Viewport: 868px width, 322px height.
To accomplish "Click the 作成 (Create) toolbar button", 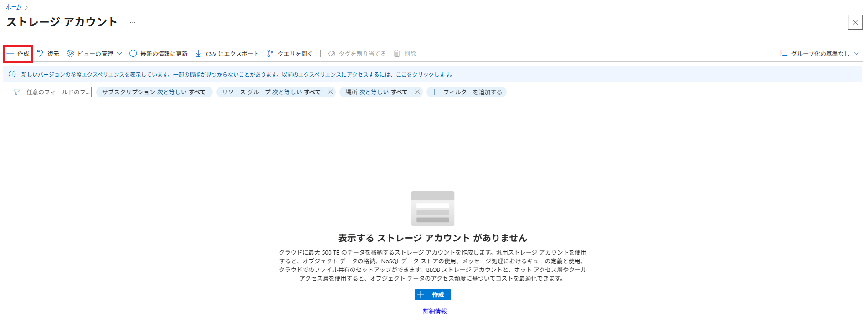I will (18, 54).
